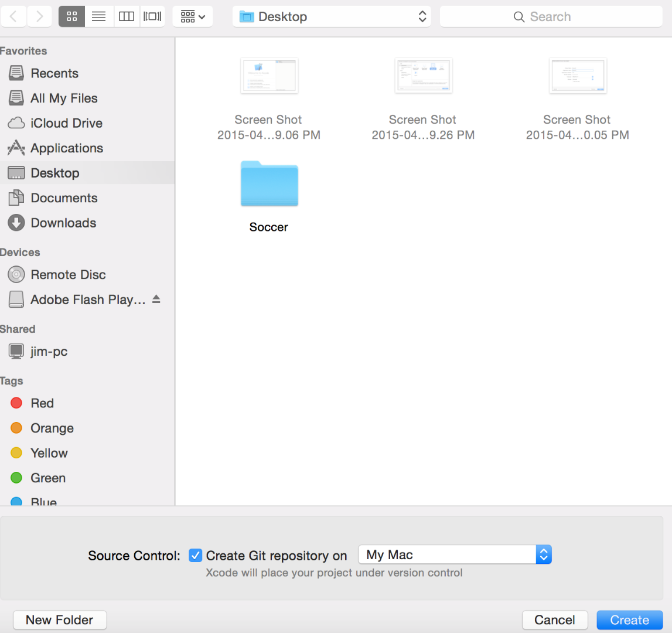Click the Cancel button
The width and height of the screenshot is (672, 633).
(x=554, y=620)
